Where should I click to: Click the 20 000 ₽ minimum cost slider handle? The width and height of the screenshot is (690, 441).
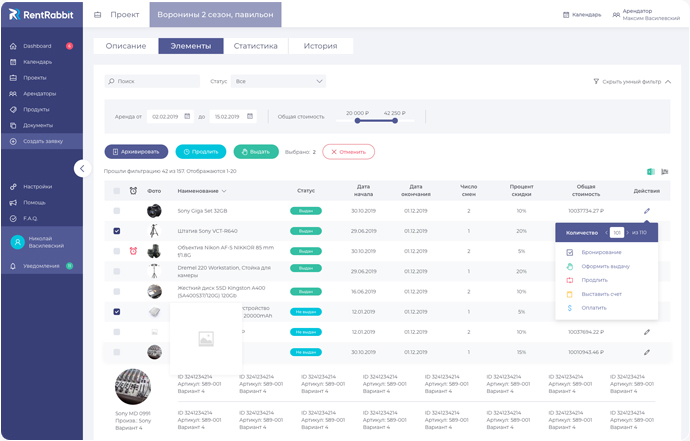point(357,121)
